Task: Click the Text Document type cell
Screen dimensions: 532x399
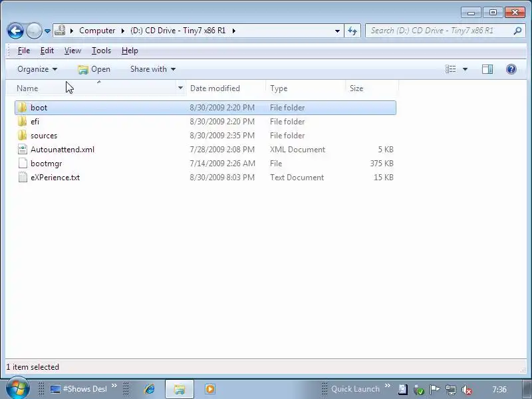Action: click(x=297, y=178)
